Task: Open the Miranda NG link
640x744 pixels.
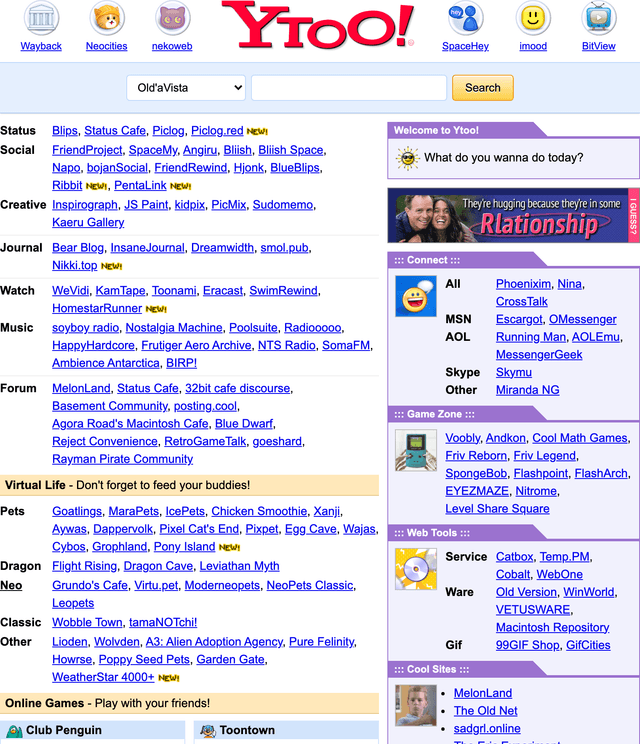Action: (x=528, y=390)
